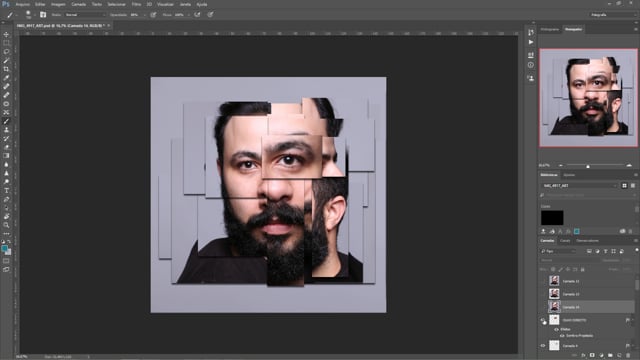
Task: Create a new group folder icon
Action: pyautogui.click(x=610, y=356)
